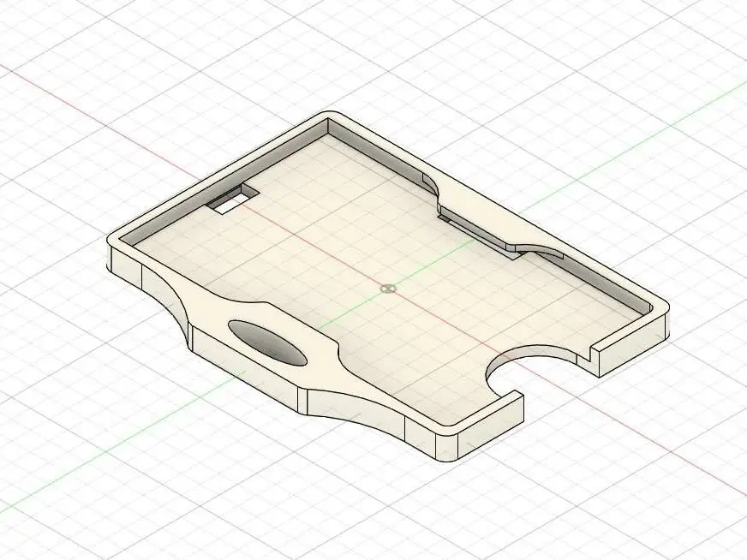Select the elliptical hole in the tab

tap(267, 343)
